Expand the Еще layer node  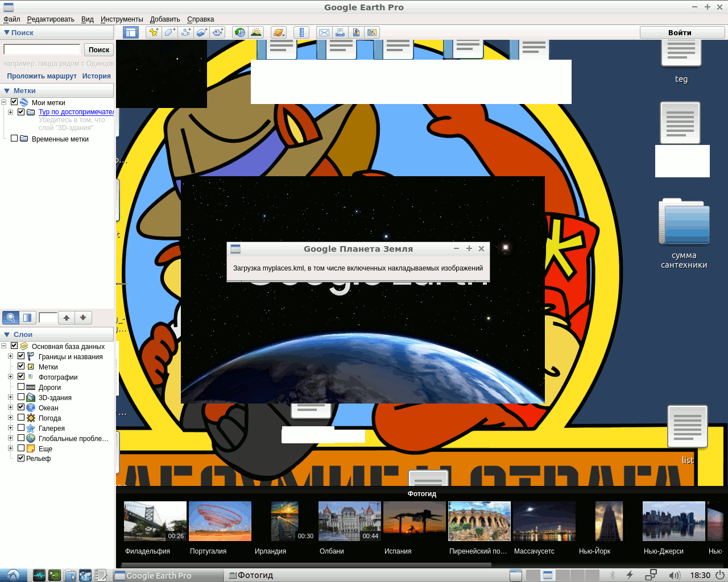coord(10,448)
